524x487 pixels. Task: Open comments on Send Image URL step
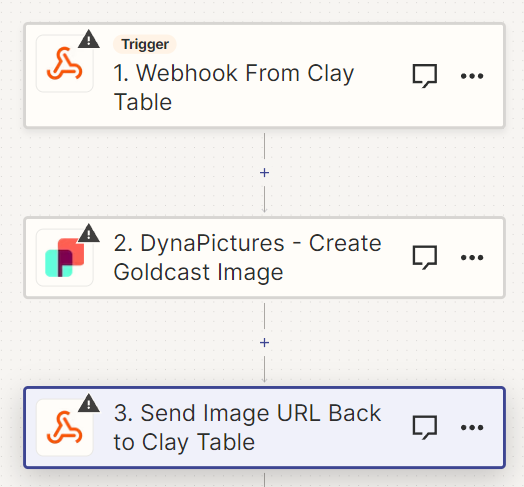(425, 427)
